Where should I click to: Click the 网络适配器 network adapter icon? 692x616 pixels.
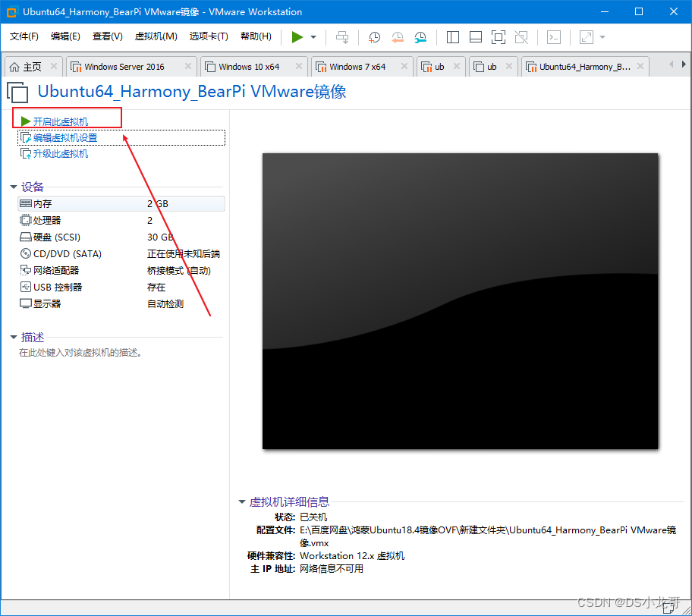25,270
